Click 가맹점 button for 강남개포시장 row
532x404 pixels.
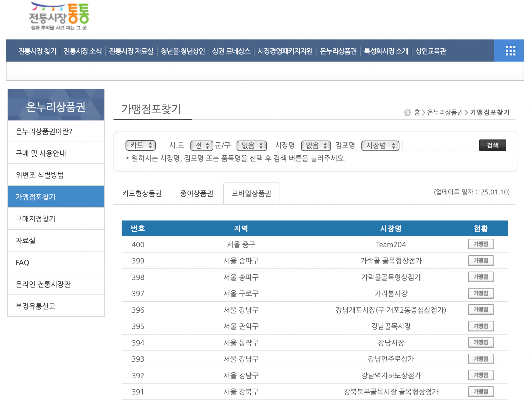pos(481,310)
